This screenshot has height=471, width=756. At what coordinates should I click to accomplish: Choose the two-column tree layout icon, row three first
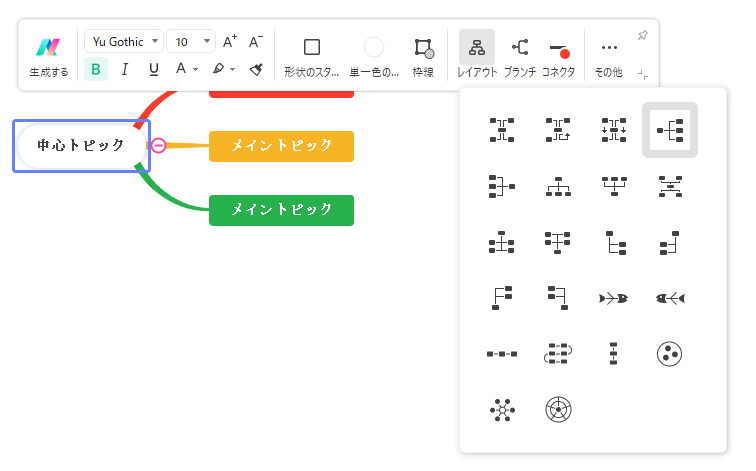coord(502,242)
